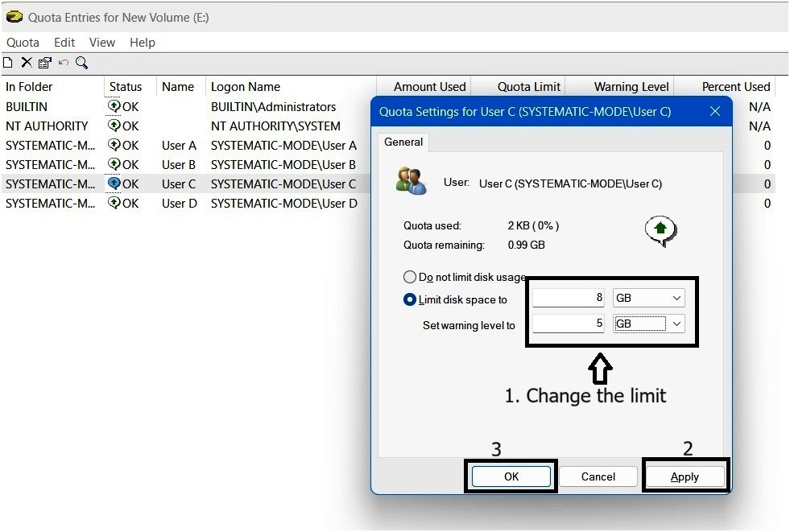Click status icon of User D row
The height and width of the screenshot is (532, 790).
point(114,203)
